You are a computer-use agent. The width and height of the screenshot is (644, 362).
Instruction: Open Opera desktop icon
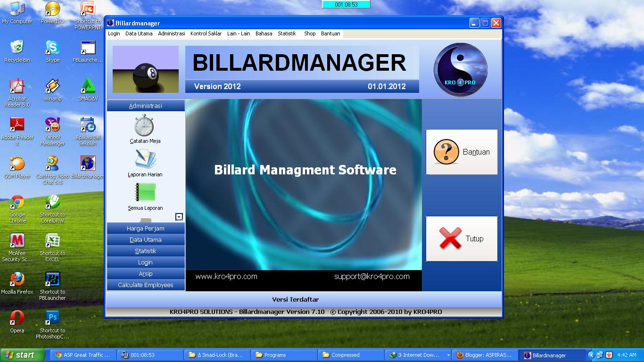pyautogui.click(x=17, y=322)
